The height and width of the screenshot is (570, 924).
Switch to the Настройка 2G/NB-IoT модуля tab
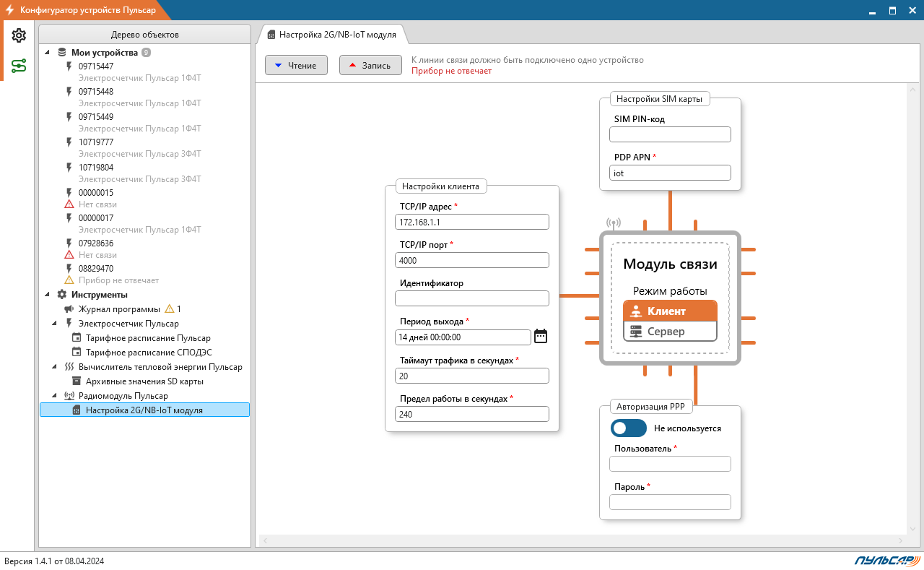click(331, 34)
